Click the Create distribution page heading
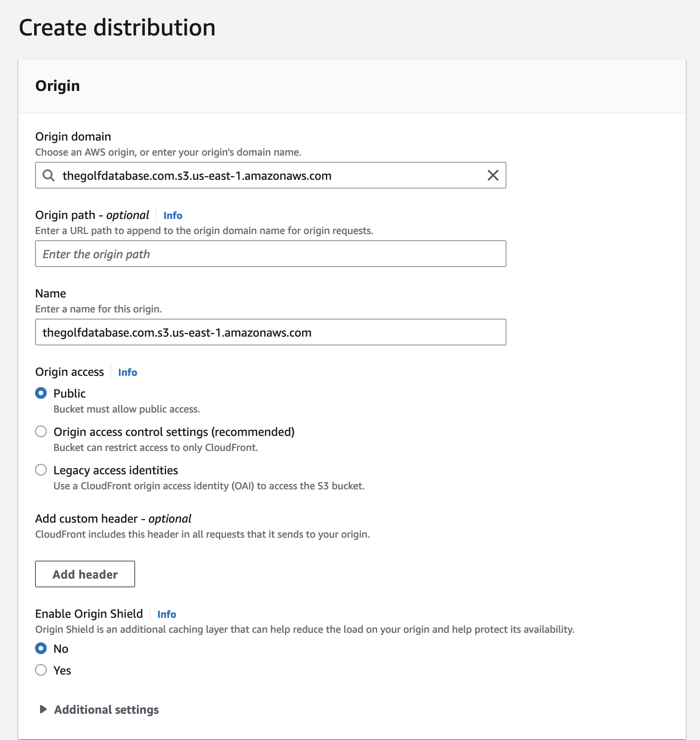The width and height of the screenshot is (700, 740). click(117, 28)
